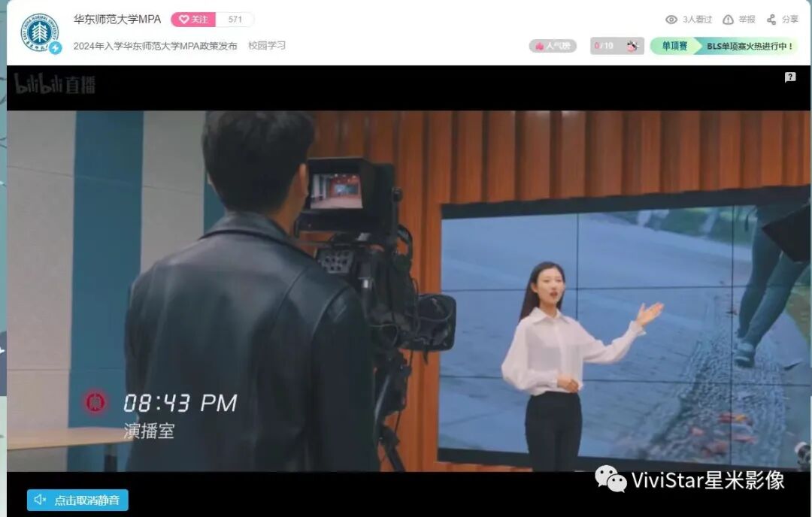812x517 pixels.
Task: Expand the panel behind the 2 badge
Action: click(789, 77)
